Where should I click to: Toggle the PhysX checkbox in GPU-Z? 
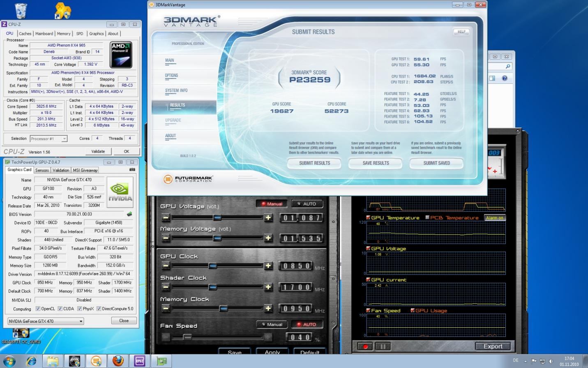(x=80, y=309)
